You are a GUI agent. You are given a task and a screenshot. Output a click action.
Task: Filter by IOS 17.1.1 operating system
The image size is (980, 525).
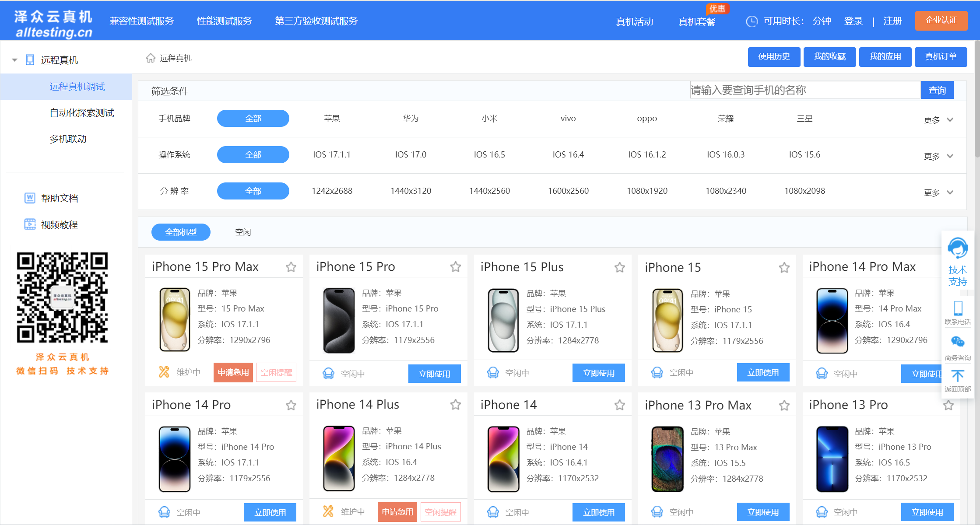click(332, 154)
